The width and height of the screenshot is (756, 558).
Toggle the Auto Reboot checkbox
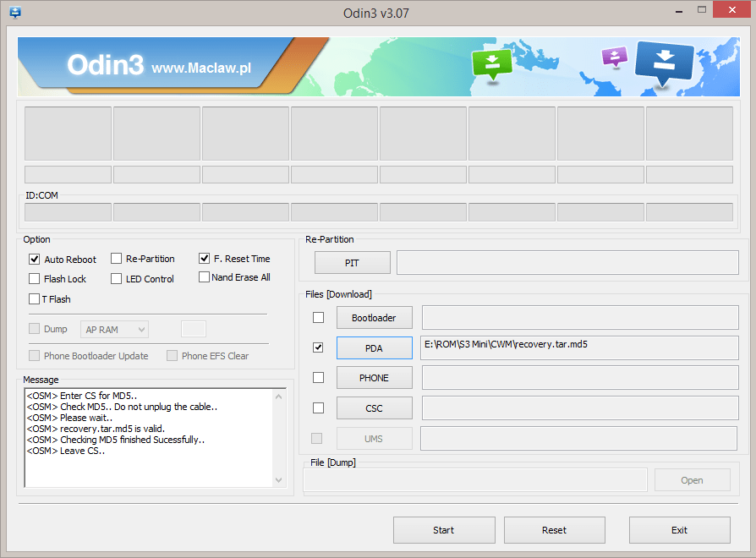click(34, 260)
